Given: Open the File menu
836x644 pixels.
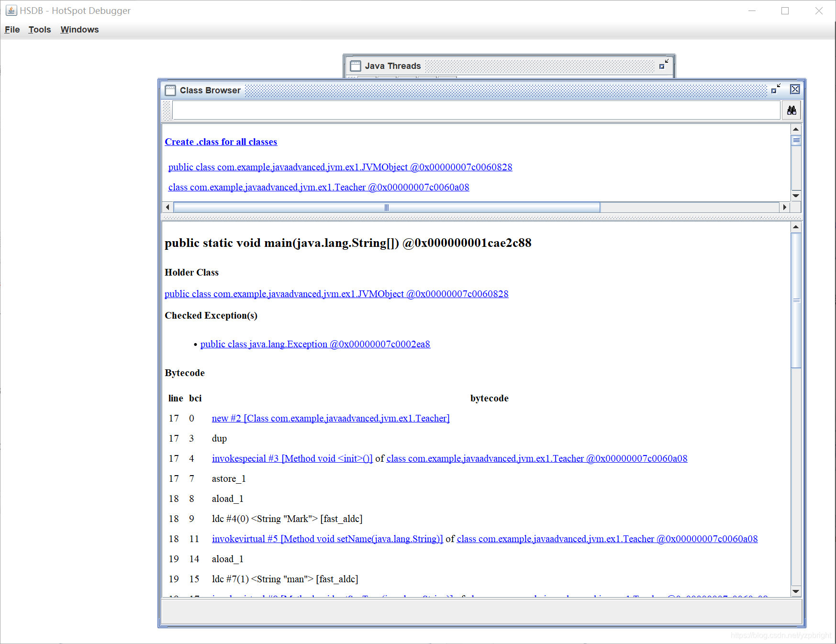Looking at the screenshot, I should (x=12, y=30).
